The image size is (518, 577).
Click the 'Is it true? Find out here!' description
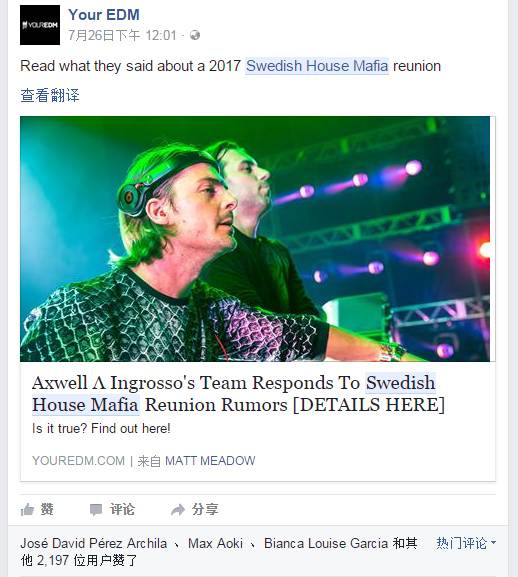101,428
